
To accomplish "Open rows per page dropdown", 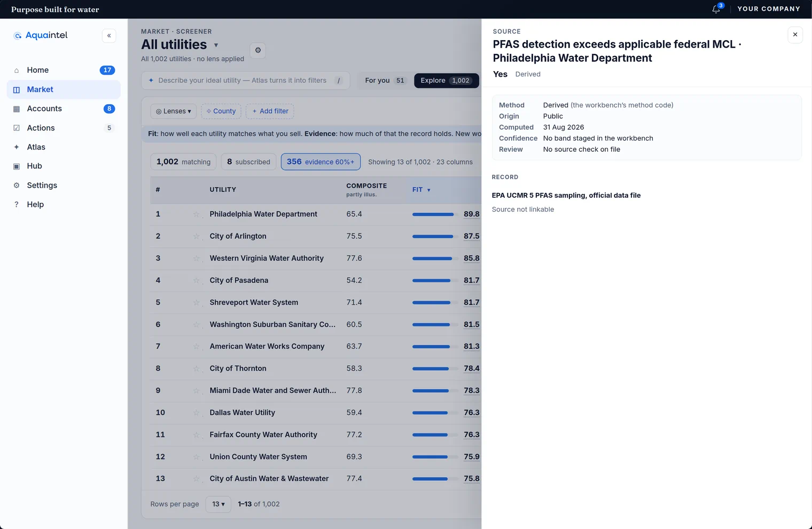I will tap(218, 504).
